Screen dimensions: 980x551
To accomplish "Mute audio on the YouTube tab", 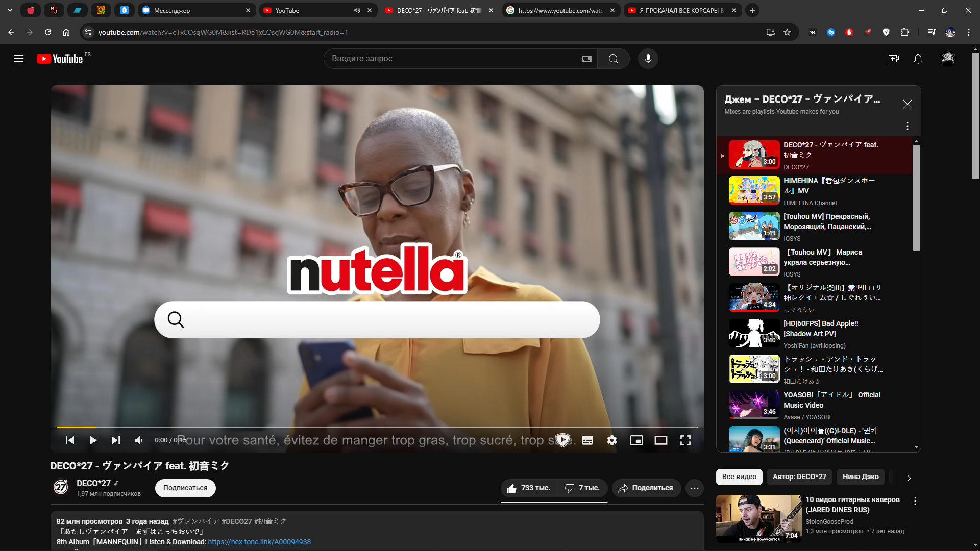I will point(357,10).
